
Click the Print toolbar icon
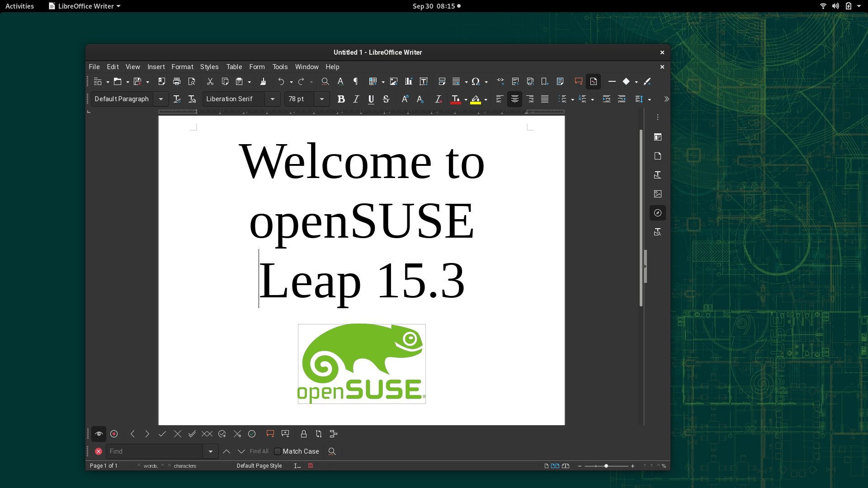click(177, 81)
